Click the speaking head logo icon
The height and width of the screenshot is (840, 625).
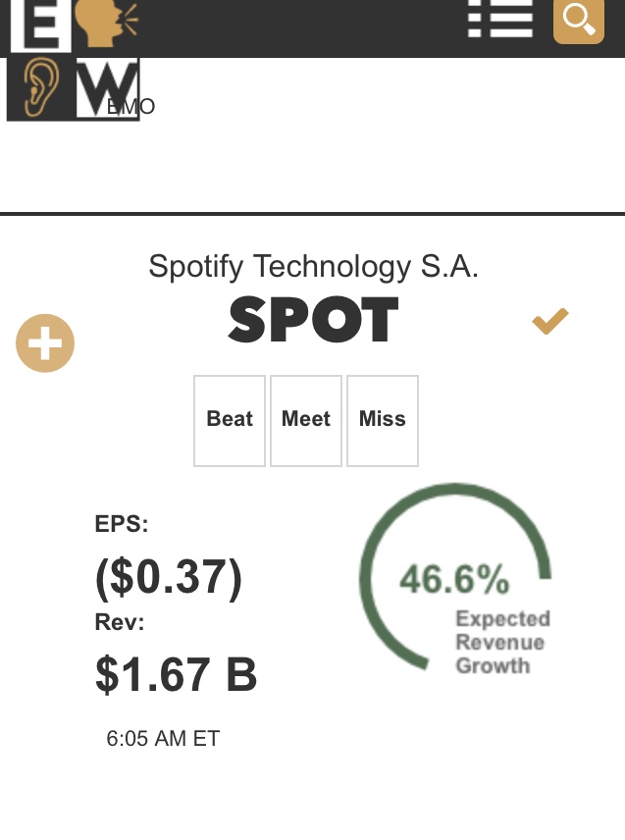pyautogui.click(x=106, y=24)
